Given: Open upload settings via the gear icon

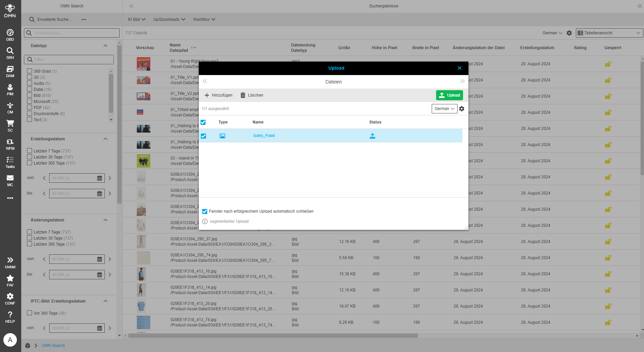Looking at the screenshot, I should click(x=462, y=108).
